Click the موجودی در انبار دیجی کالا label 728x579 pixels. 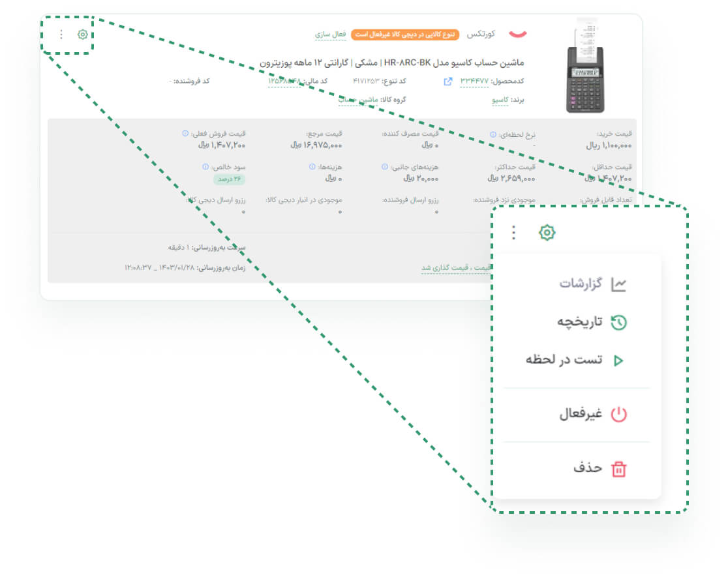303,200
